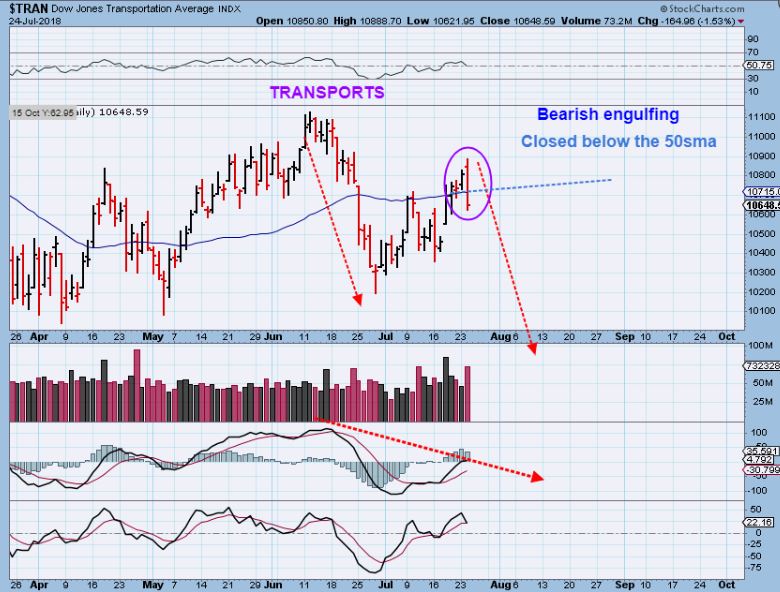
Task: Click the RSI scale label 70
Action: coord(753,52)
